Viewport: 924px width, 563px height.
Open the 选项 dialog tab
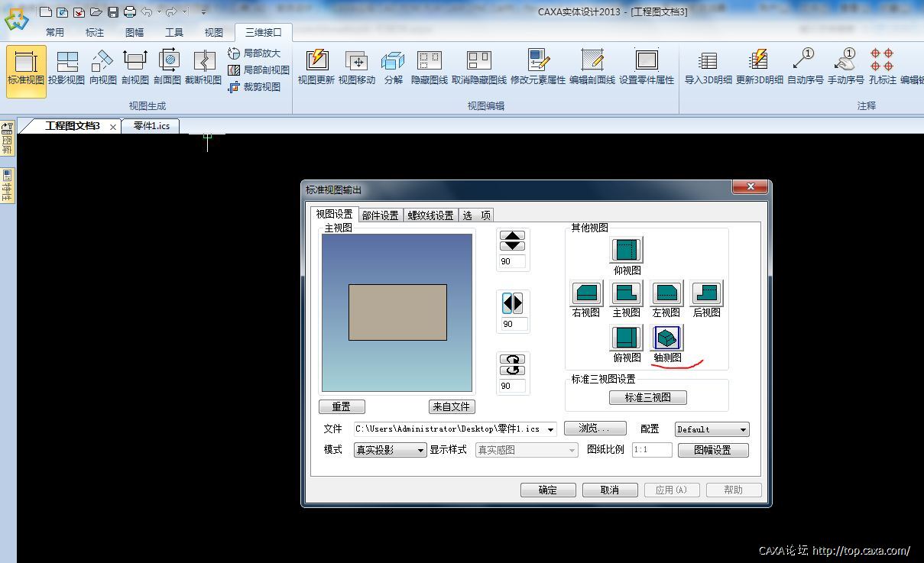(x=476, y=215)
